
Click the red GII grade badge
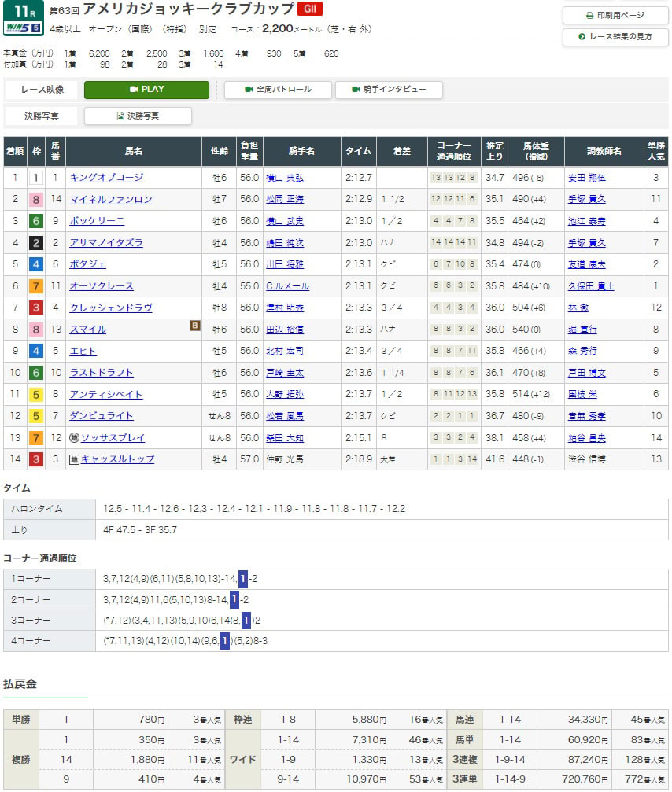coord(309,9)
